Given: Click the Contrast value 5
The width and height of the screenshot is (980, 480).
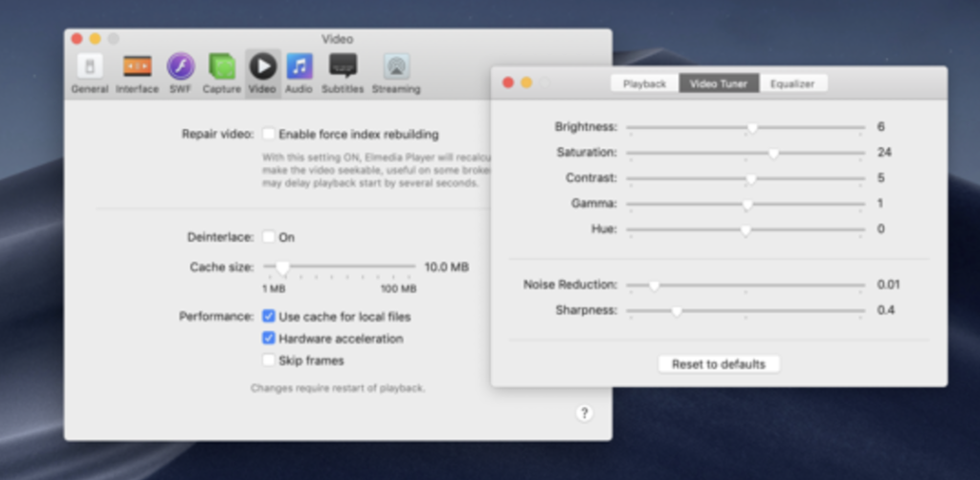Looking at the screenshot, I should coord(880,178).
